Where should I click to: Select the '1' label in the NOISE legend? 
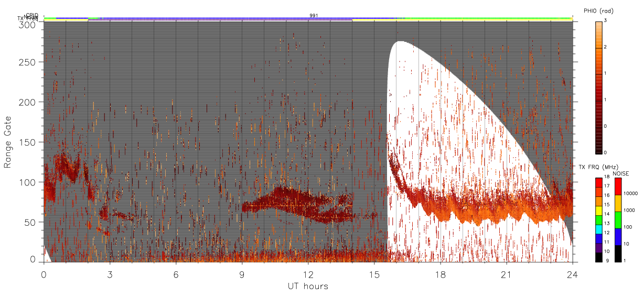tap(625, 260)
